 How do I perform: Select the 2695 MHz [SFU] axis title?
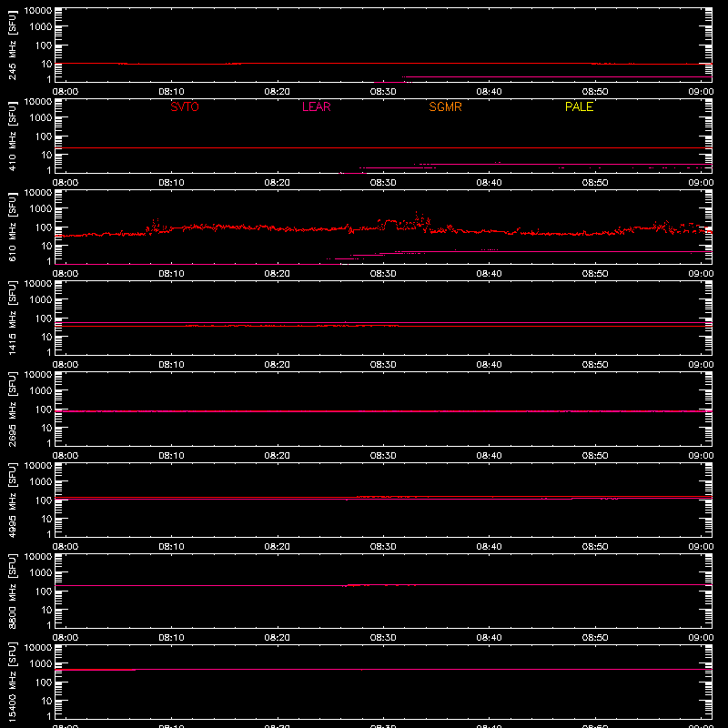pos(12,409)
